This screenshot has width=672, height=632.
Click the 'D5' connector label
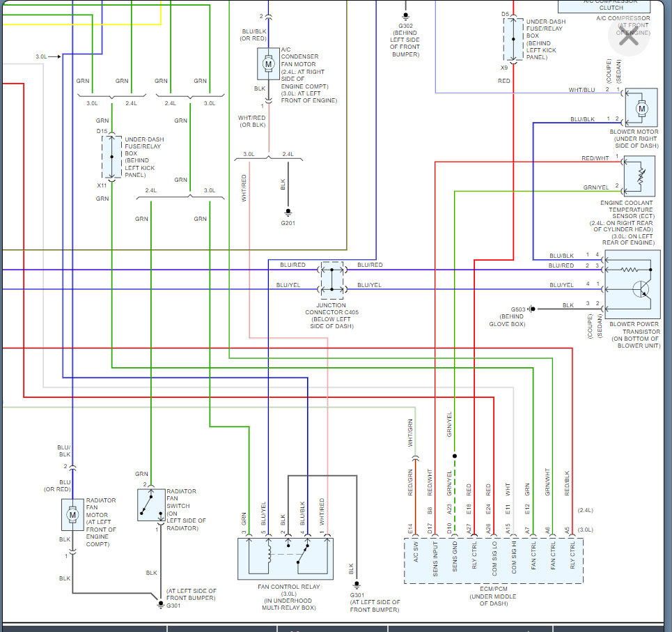coord(506,14)
